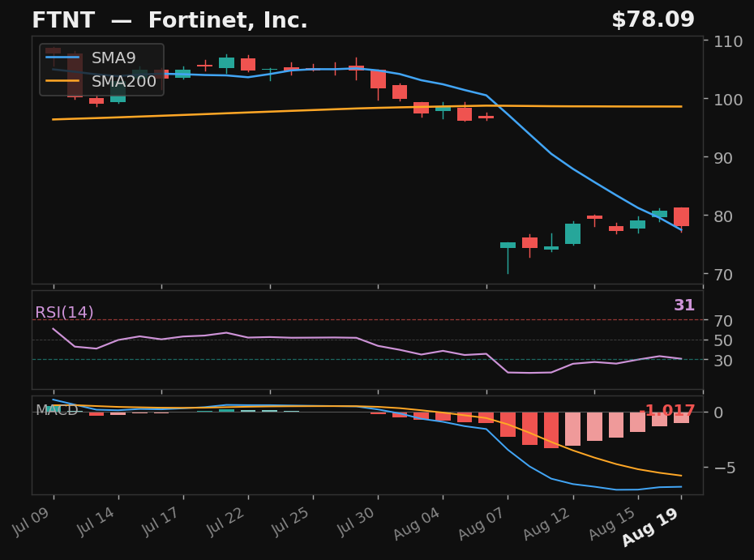
Task: Click the 100 price axis label
Action: (x=728, y=100)
